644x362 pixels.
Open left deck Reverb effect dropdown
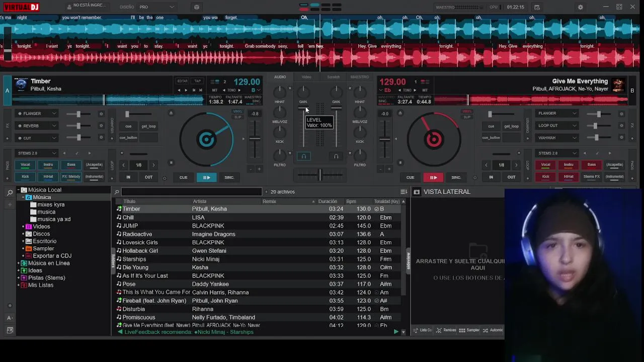[37, 126]
